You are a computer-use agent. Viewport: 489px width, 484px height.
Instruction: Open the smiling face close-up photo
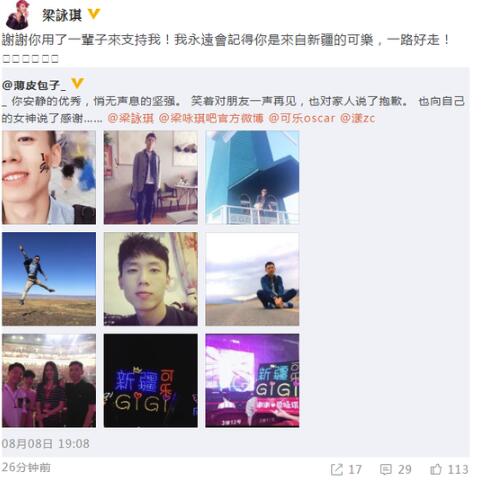(49, 177)
